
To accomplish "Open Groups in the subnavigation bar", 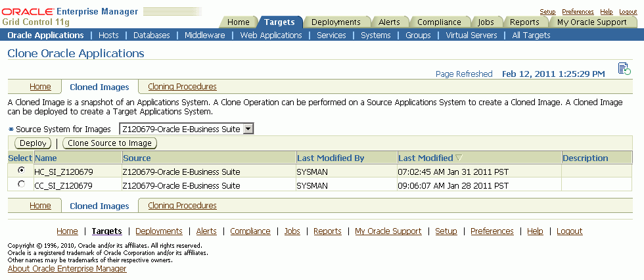I will coord(418,35).
